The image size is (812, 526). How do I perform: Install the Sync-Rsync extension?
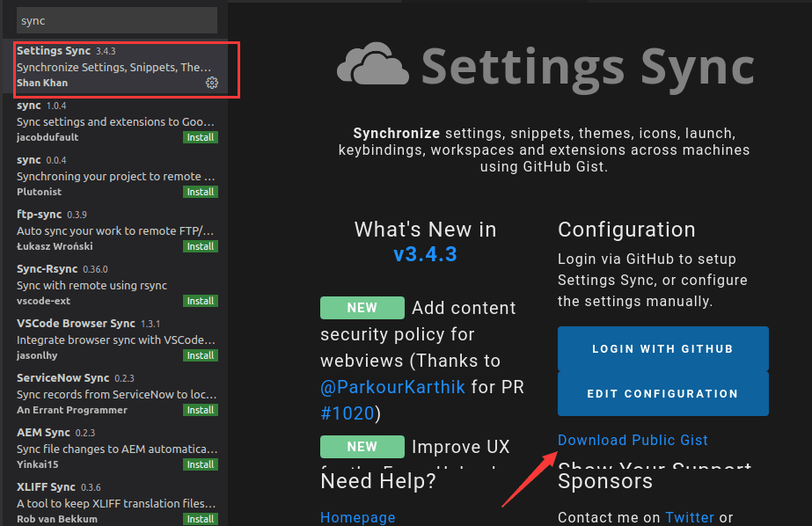click(x=201, y=301)
